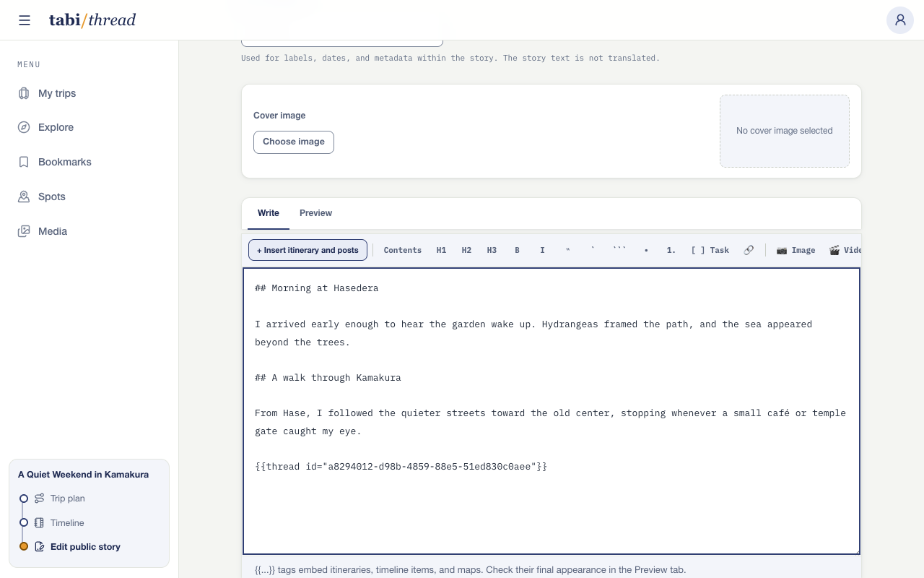This screenshot has width=924, height=578.
Task: Open the hamburger menu
Action: 25,20
